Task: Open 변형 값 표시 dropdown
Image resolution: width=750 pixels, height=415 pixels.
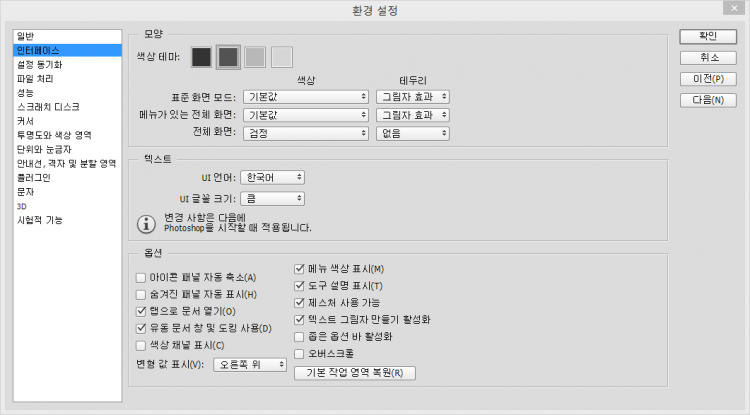Action: point(250,365)
